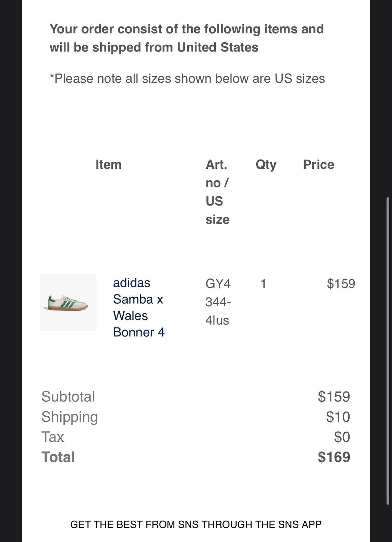Viewport: 392px width, 542px height.
Task: Click the Art. no / US size header
Action: (x=218, y=192)
